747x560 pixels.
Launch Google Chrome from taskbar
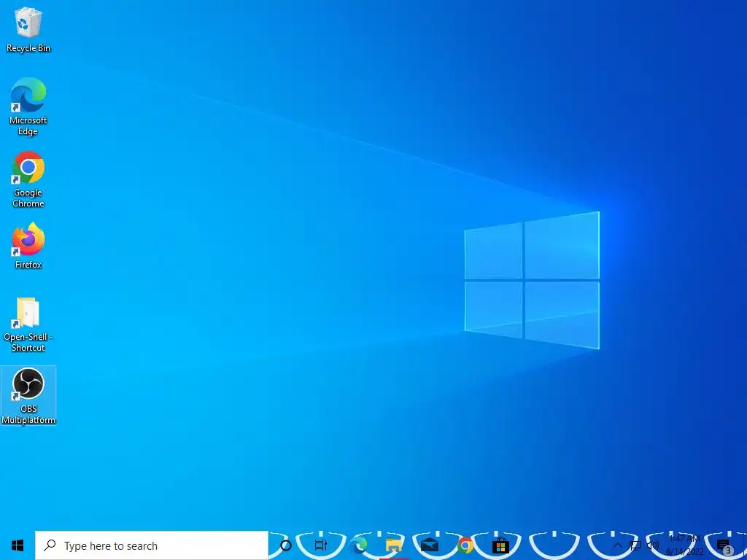465,545
